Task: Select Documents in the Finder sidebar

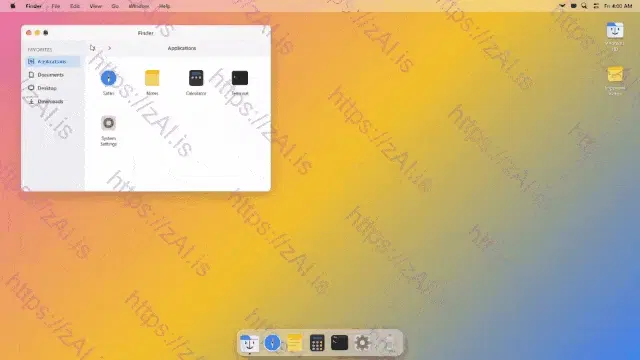Action: 53,75
